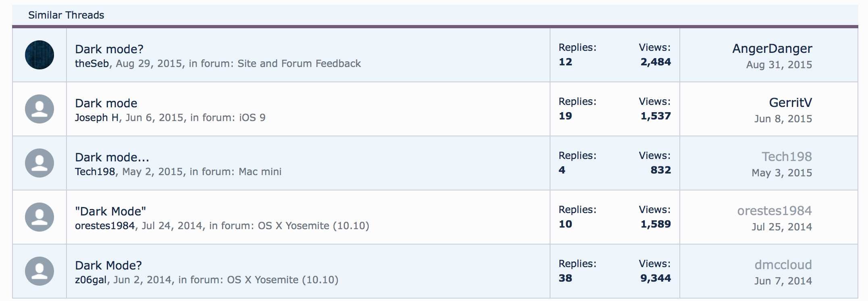Go to the Site and Forum Feedback forum
Screen dimensions: 868x301
pyautogui.click(x=299, y=64)
